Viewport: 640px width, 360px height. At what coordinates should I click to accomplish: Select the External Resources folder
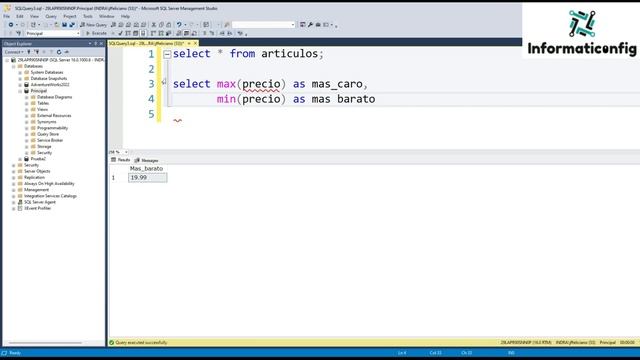(54, 116)
